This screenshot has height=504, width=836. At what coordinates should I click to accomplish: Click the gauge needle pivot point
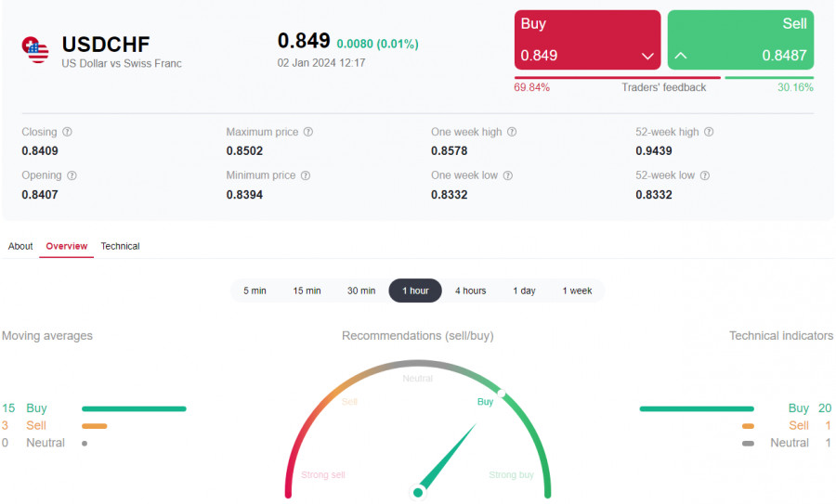[418, 493]
